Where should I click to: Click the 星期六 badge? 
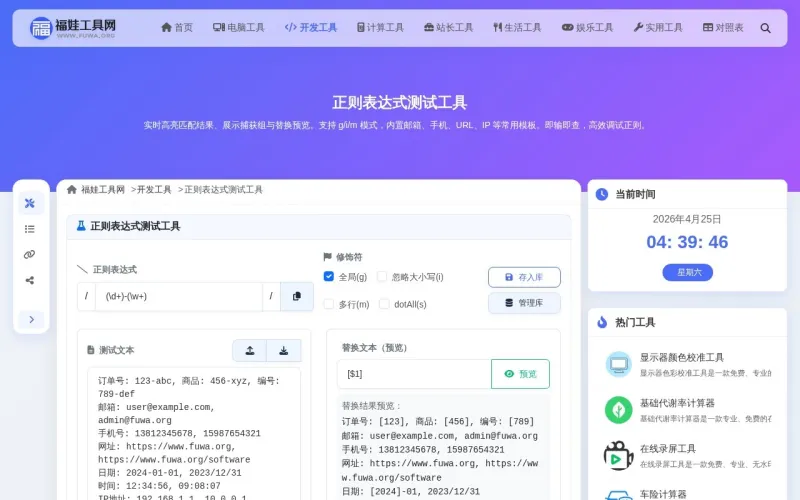click(687, 272)
